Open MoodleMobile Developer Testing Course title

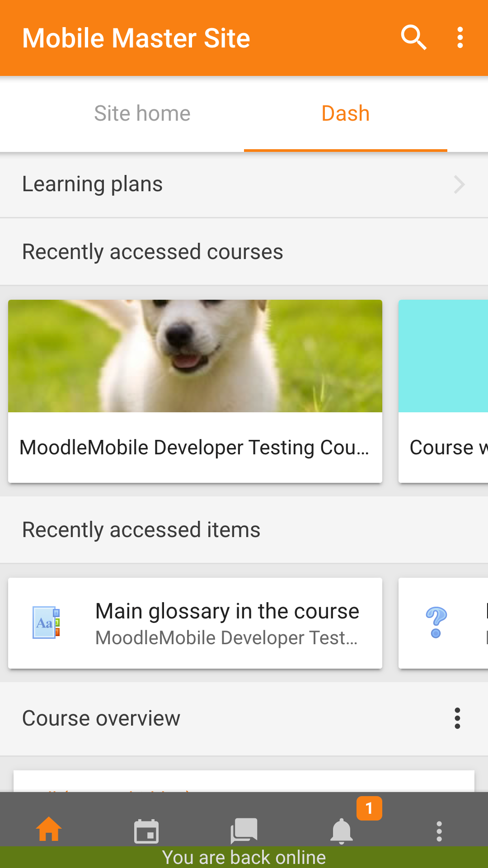click(194, 448)
